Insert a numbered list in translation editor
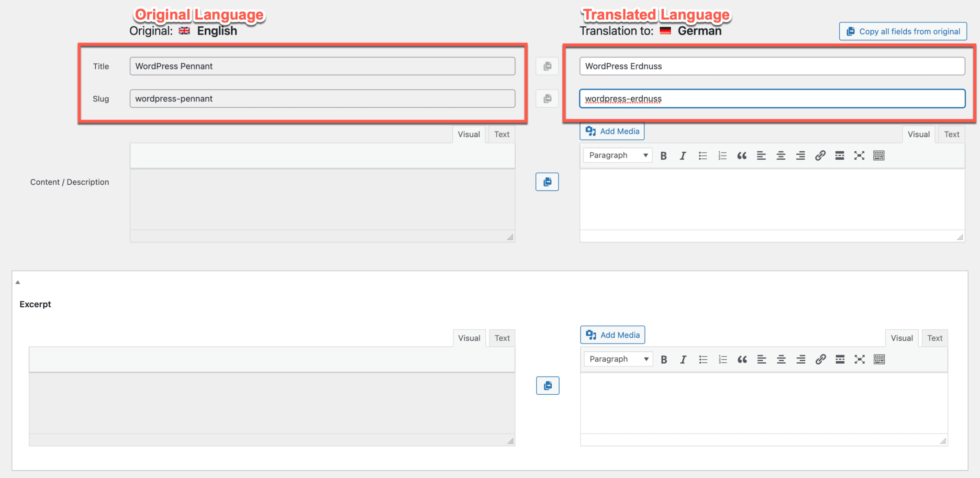The width and height of the screenshot is (980, 478). [x=722, y=155]
